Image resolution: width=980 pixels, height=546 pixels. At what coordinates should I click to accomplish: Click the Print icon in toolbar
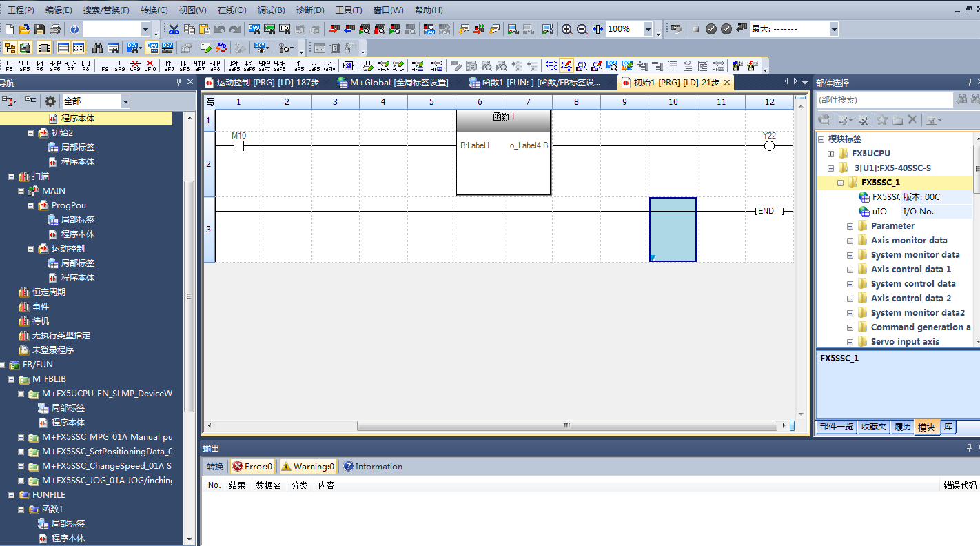click(55, 29)
